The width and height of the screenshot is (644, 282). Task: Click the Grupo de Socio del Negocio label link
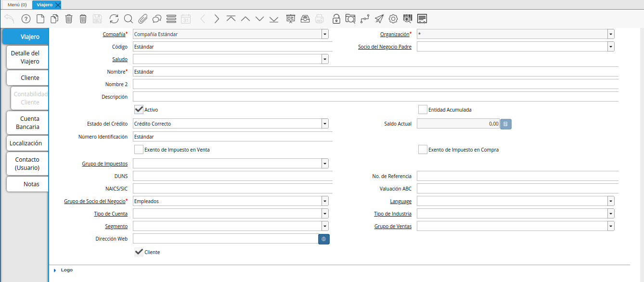(95, 201)
